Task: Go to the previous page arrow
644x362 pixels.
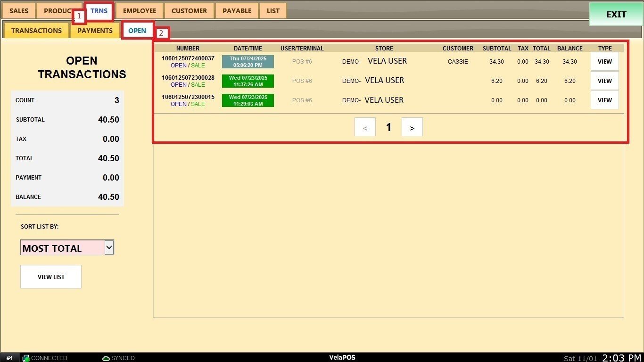Action: click(365, 127)
